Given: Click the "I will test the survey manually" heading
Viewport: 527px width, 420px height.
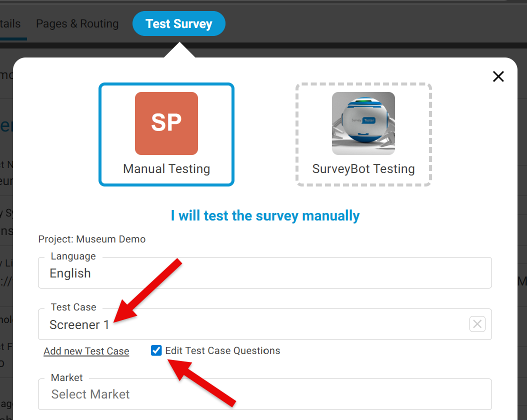Looking at the screenshot, I should pyautogui.click(x=265, y=215).
